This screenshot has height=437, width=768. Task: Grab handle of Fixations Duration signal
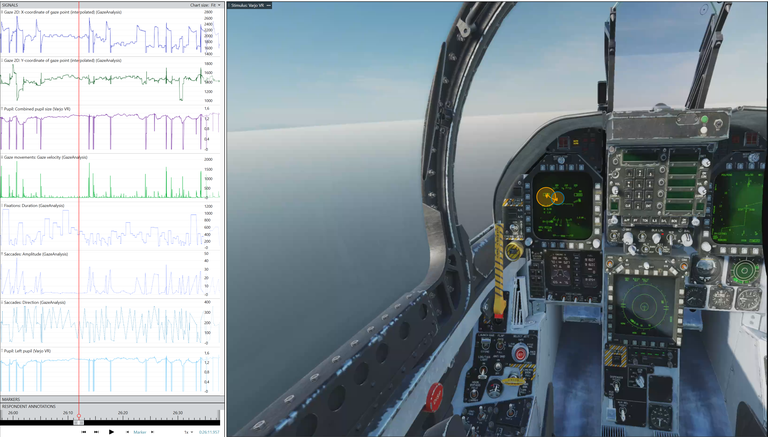(1, 206)
